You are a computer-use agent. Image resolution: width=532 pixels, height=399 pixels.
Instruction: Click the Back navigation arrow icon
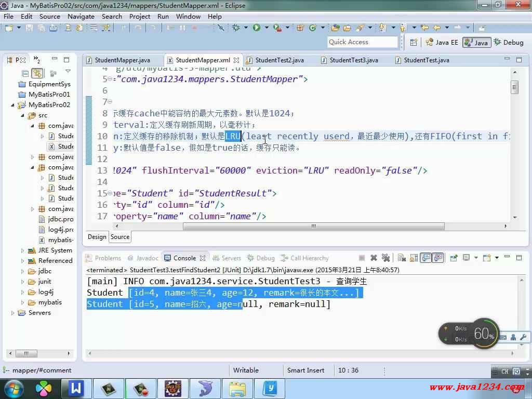(437, 28)
